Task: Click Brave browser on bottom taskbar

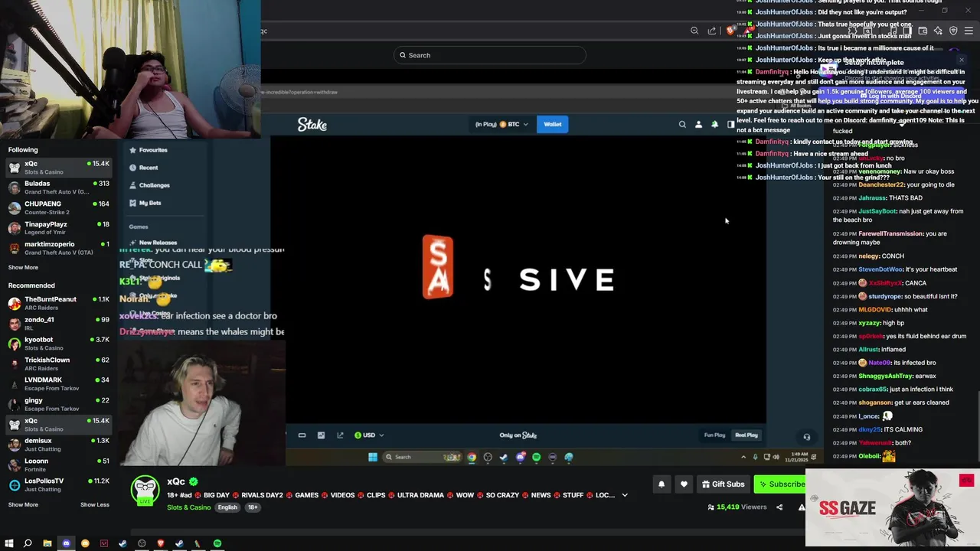Action: [x=161, y=543]
